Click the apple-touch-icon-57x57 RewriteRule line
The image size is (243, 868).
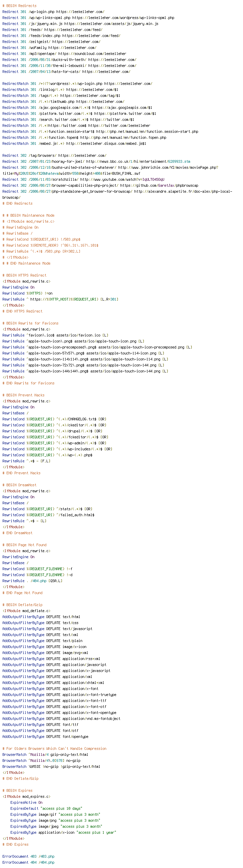click(x=83, y=353)
